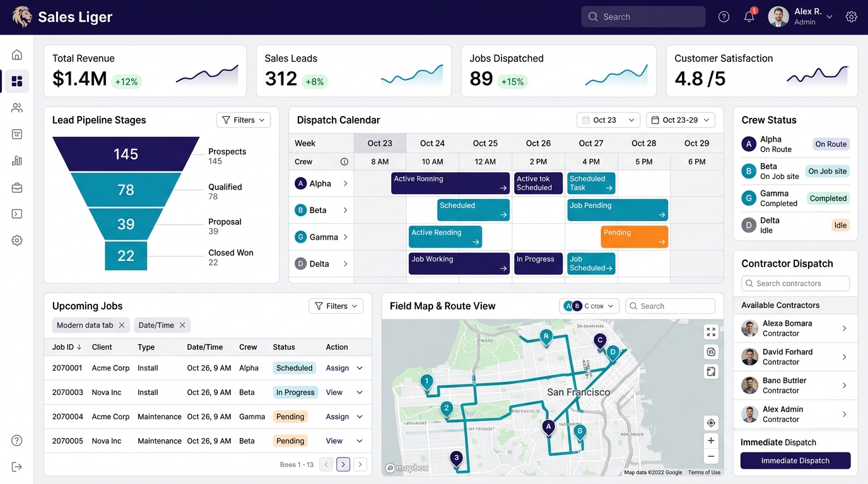
Task: Select map pin C
Action: click(600, 342)
